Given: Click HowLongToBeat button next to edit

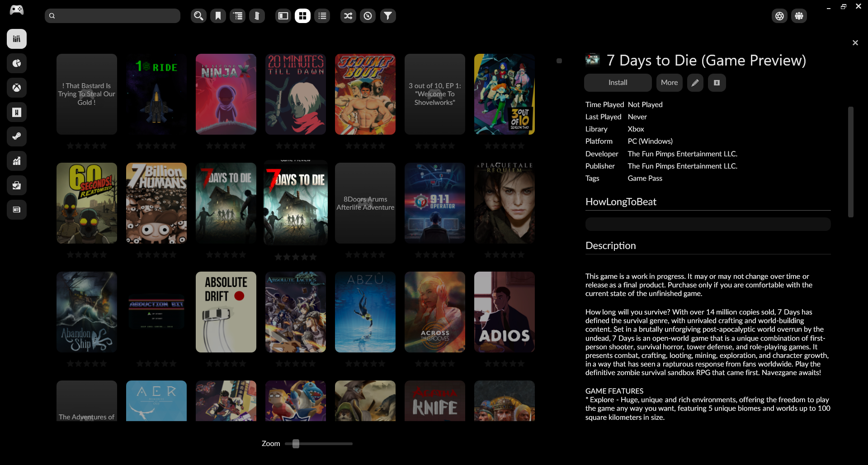Looking at the screenshot, I should tap(717, 83).
